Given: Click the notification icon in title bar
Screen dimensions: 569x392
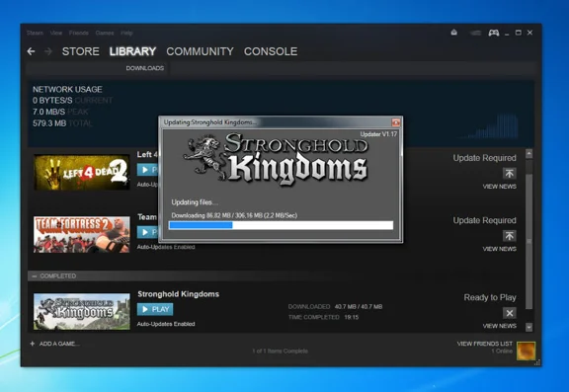Looking at the screenshot, I should coord(454,33).
